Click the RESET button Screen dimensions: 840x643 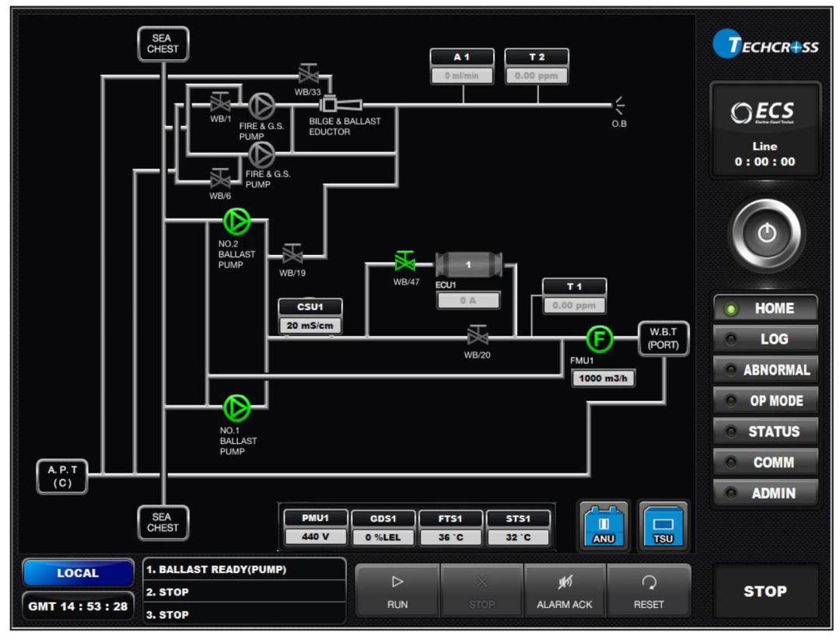tap(649, 592)
